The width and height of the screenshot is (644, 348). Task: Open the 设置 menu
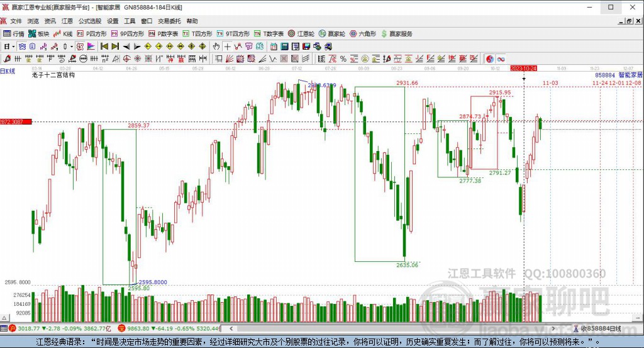click(113, 21)
